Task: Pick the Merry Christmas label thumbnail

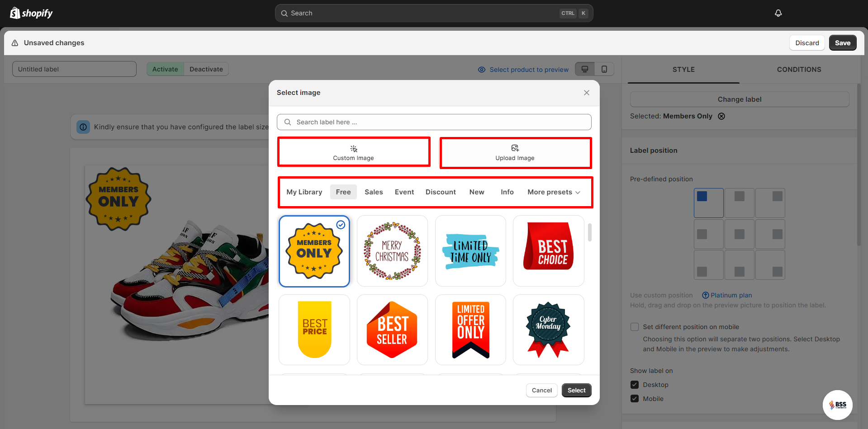Action: click(x=392, y=251)
